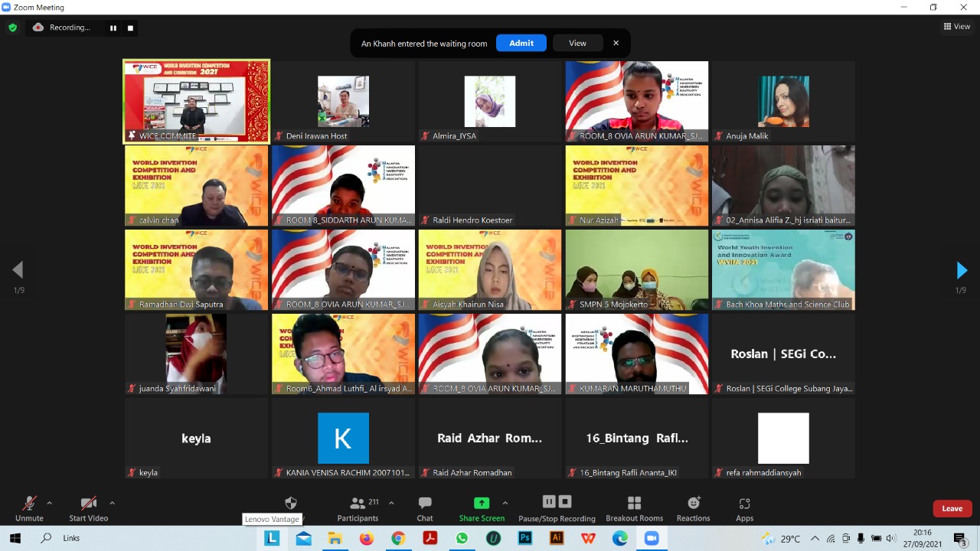Stop the recording in the top bar
This screenshot has height=551, width=980.
click(x=130, y=28)
